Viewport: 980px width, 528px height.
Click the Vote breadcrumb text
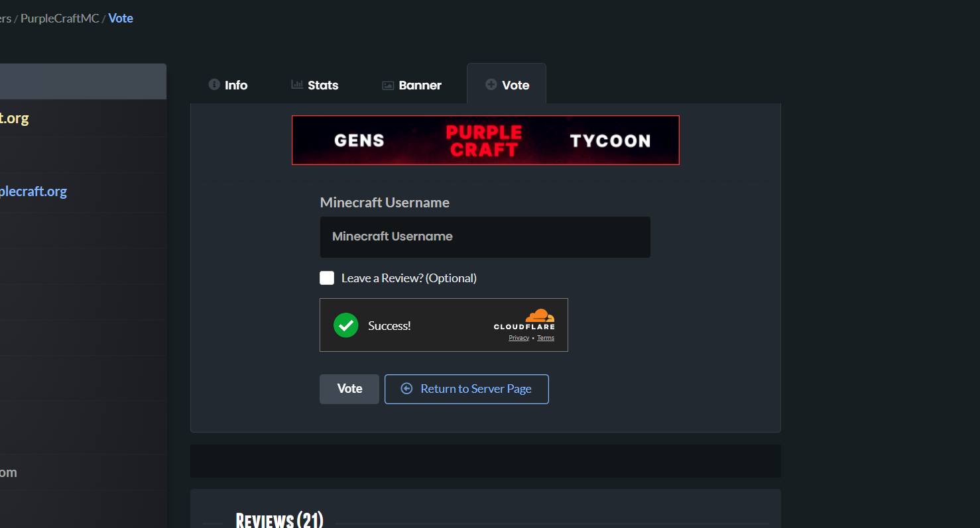pyautogui.click(x=121, y=18)
